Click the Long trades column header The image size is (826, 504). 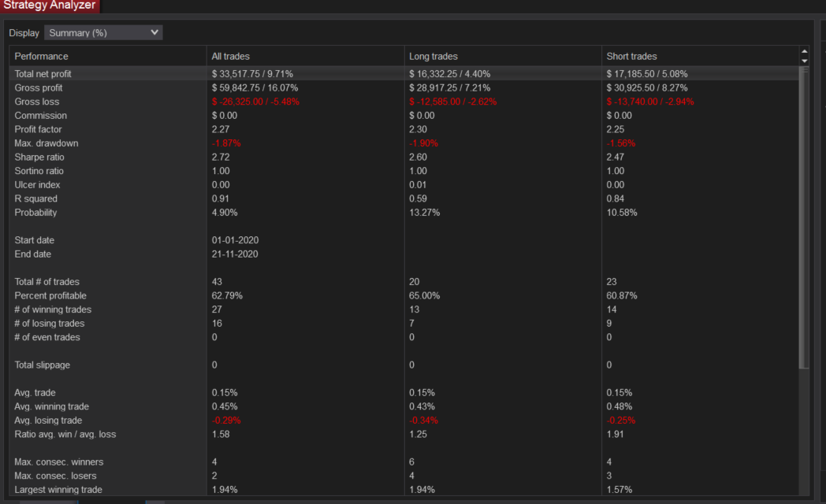pyautogui.click(x=433, y=57)
